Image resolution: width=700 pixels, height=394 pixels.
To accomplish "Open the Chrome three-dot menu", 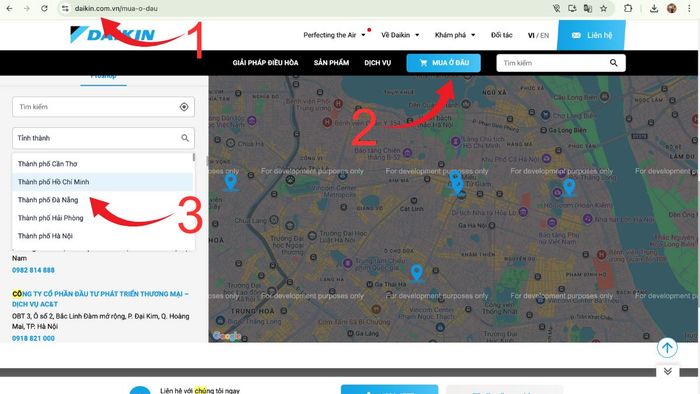I will (689, 8).
